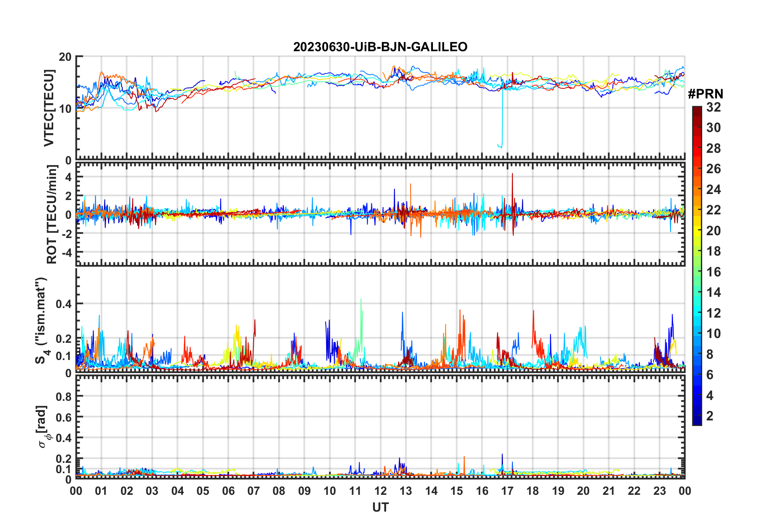The image size is (761, 532).
Task: Click colorbar tick label 10
Action: pyautogui.click(x=713, y=334)
